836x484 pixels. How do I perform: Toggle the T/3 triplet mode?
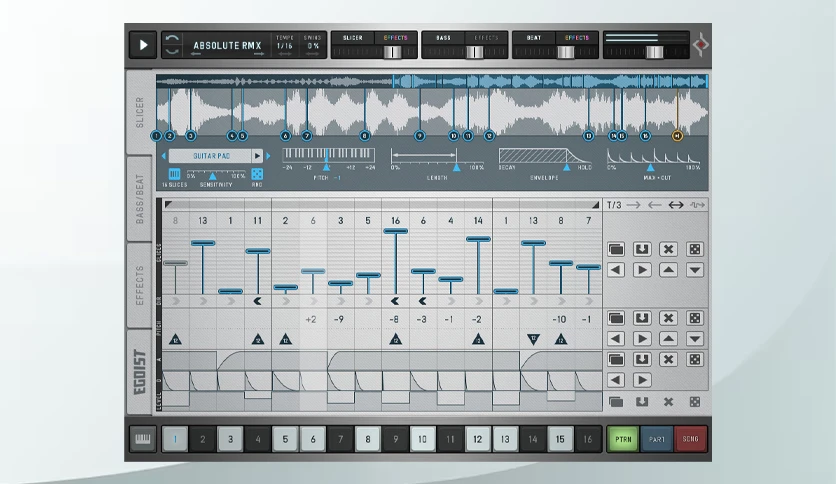[x=614, y=205]
